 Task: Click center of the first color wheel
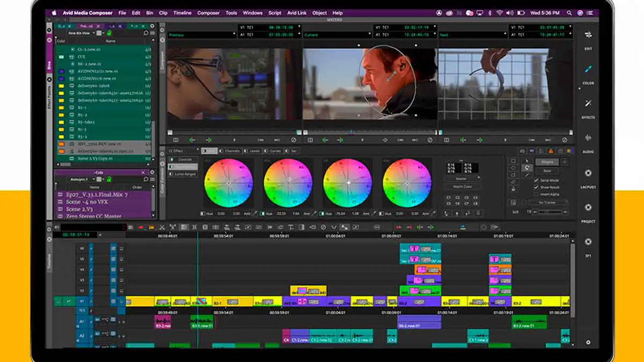click(x=229, y=183)
